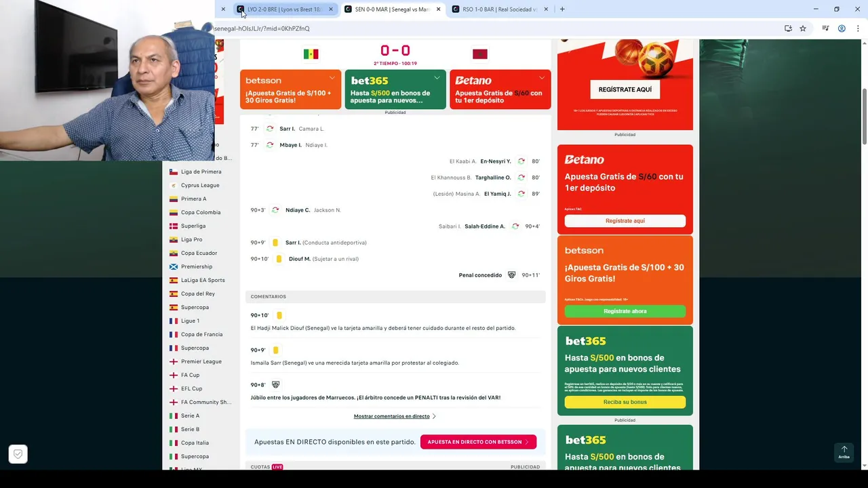Open a new browser tab

(562, 9)
